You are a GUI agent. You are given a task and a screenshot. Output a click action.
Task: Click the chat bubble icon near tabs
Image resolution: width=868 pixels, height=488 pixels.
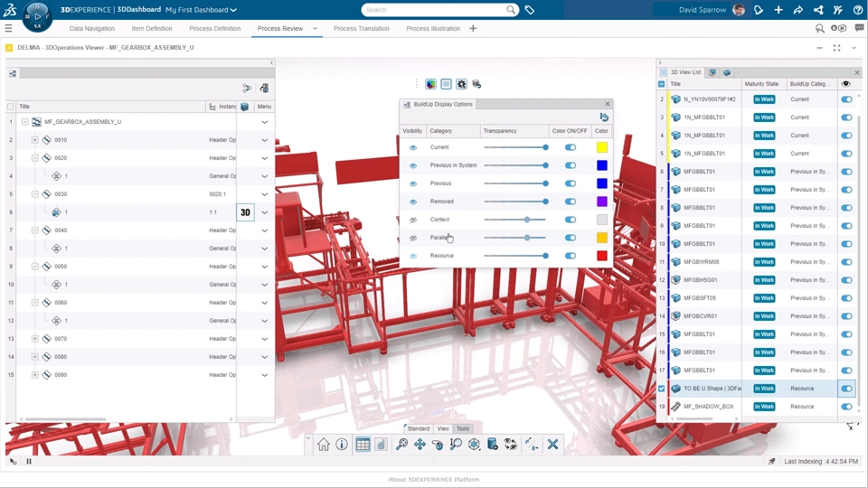click(859, 28)
